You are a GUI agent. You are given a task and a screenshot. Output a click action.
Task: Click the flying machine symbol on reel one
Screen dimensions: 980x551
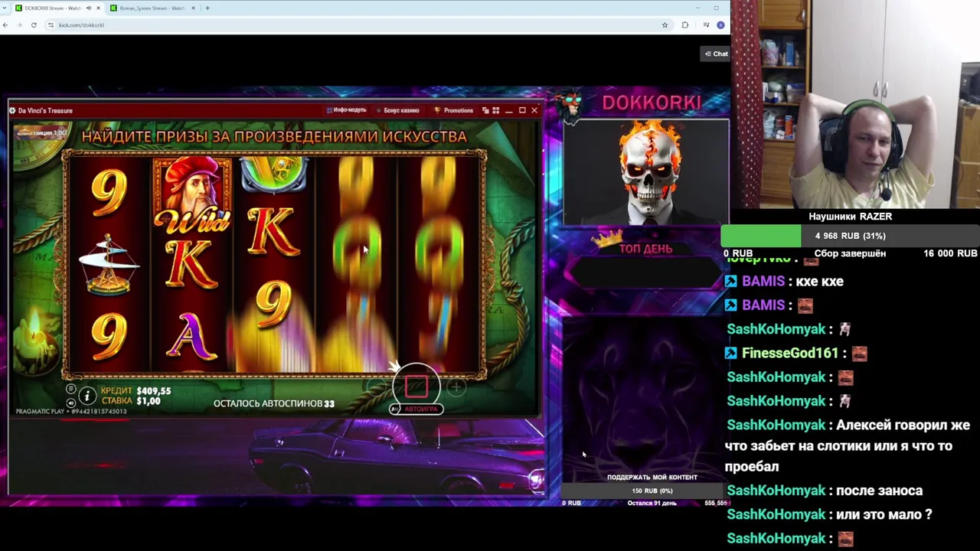pos(109,266)
